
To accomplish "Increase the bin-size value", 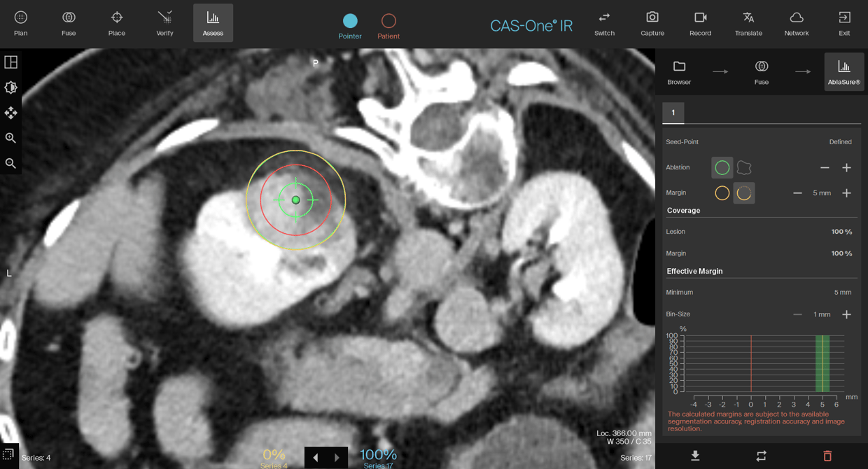I will point(846,314).
